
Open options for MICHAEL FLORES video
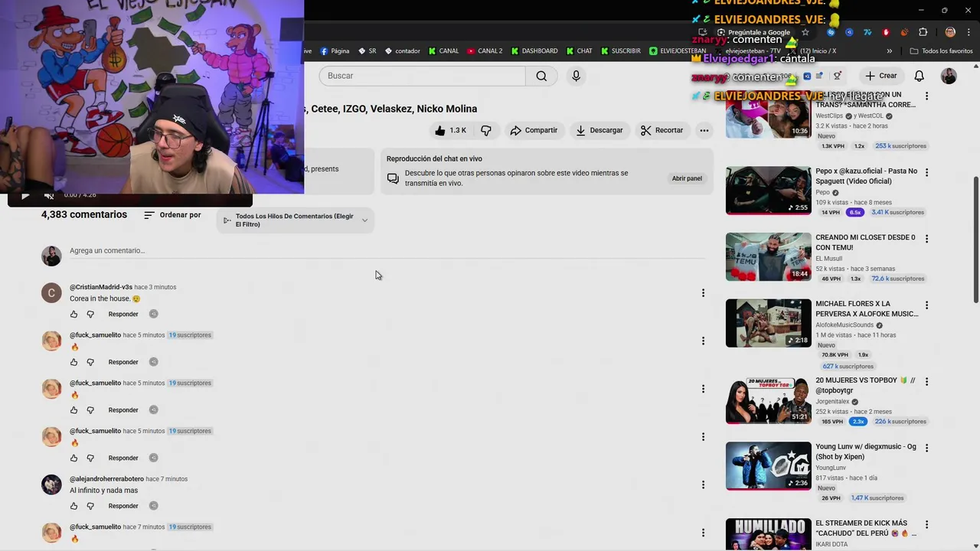click(926, 305)
